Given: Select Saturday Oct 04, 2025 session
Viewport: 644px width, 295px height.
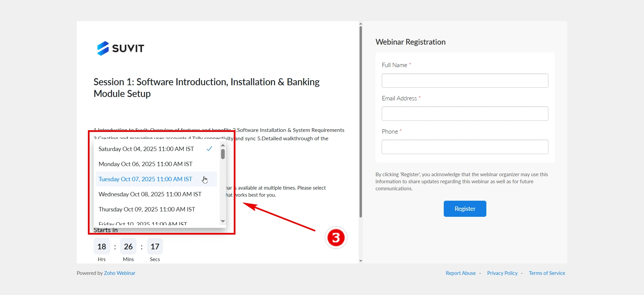Looking at the screenshot, I should pyautogui.click(x=146, y=149).
